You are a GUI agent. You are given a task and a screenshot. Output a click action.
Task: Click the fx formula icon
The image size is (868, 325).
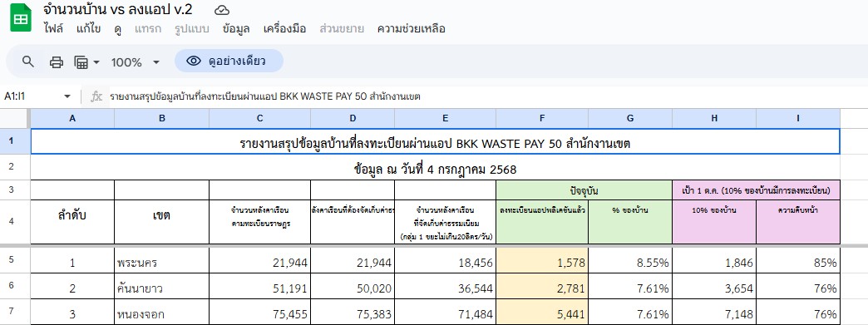(96, 96)
